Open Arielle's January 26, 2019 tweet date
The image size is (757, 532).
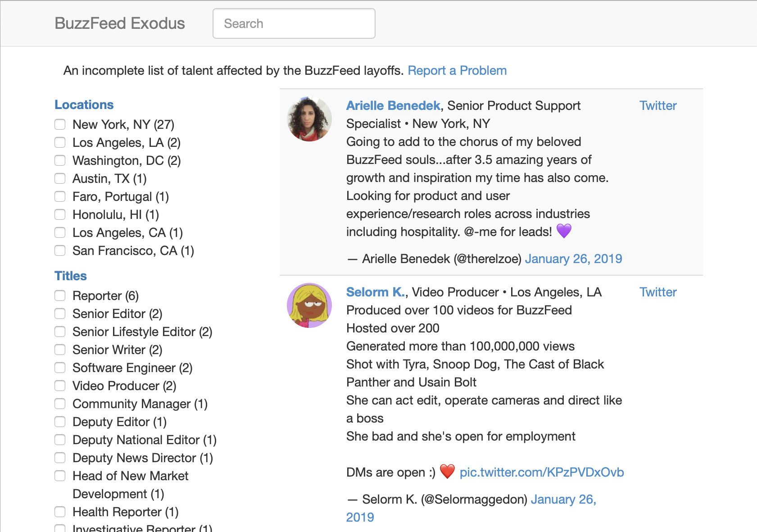[x=573, y=259]
